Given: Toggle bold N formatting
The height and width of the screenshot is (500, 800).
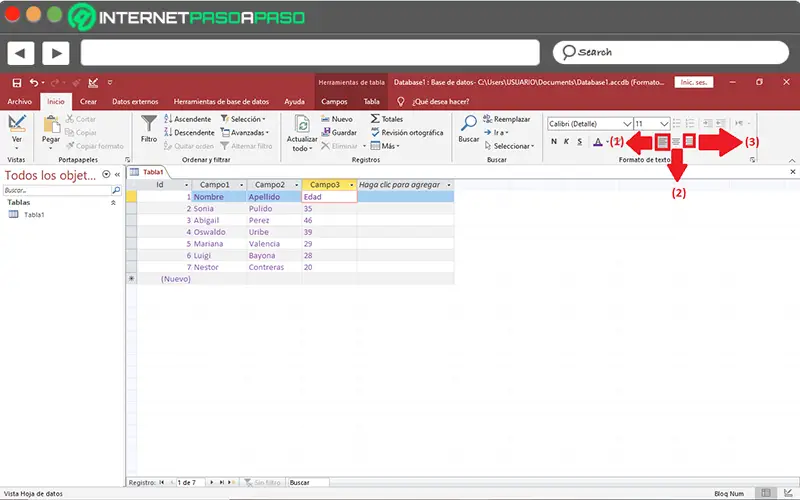Looking at the screenshot, I should click(x=554, y=142).
